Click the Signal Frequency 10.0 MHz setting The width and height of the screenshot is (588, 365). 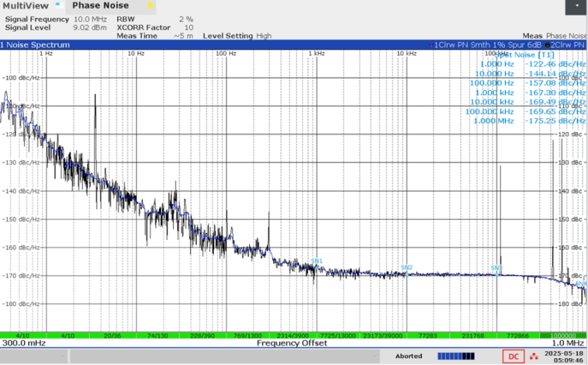(56, 19)
